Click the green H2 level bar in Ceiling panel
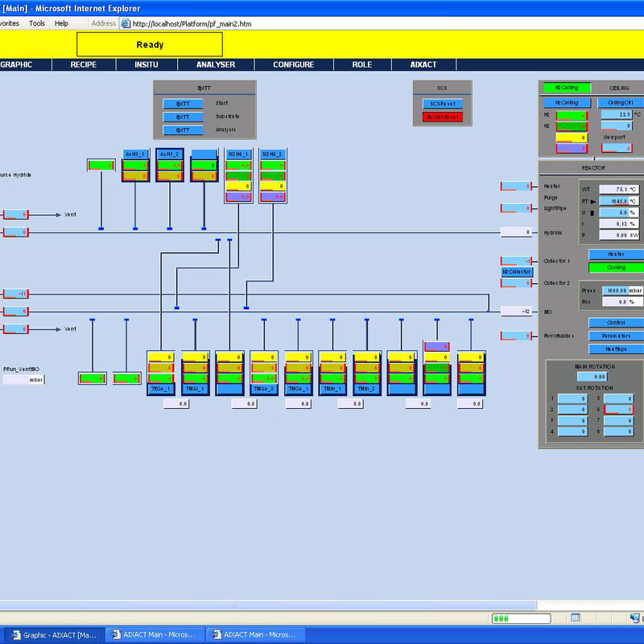This screenshot has width=644, height=644. (x=571, y=116)
